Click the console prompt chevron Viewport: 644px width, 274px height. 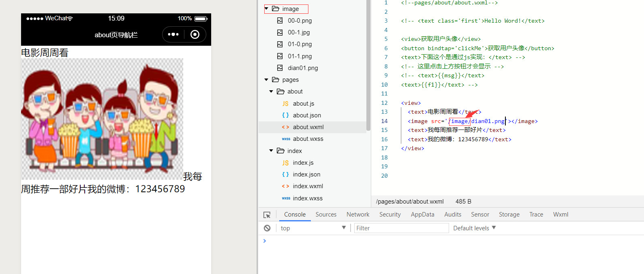265,241
